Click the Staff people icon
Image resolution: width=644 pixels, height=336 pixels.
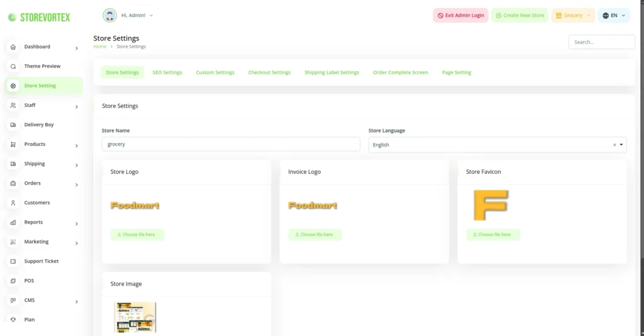13,106
